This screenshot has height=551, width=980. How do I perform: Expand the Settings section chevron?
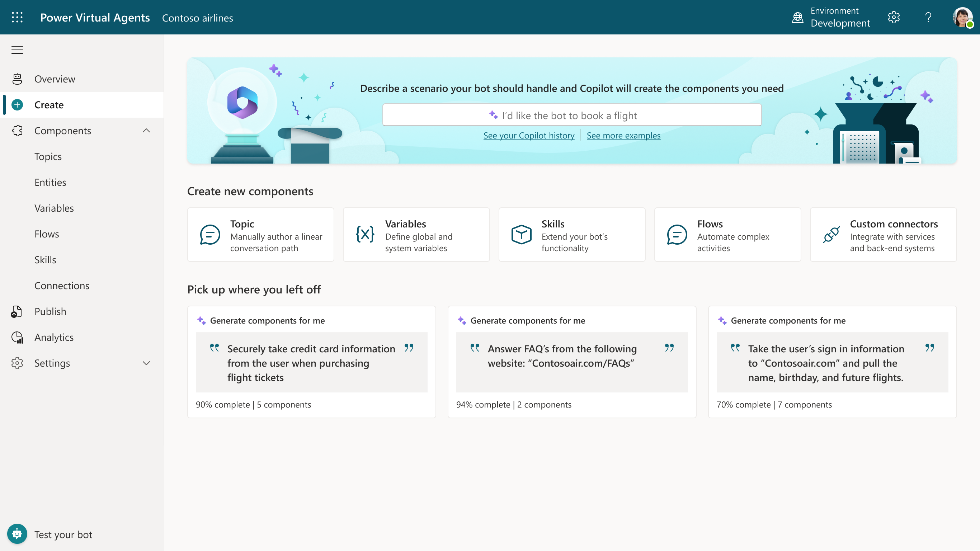(x=146, y=363)
